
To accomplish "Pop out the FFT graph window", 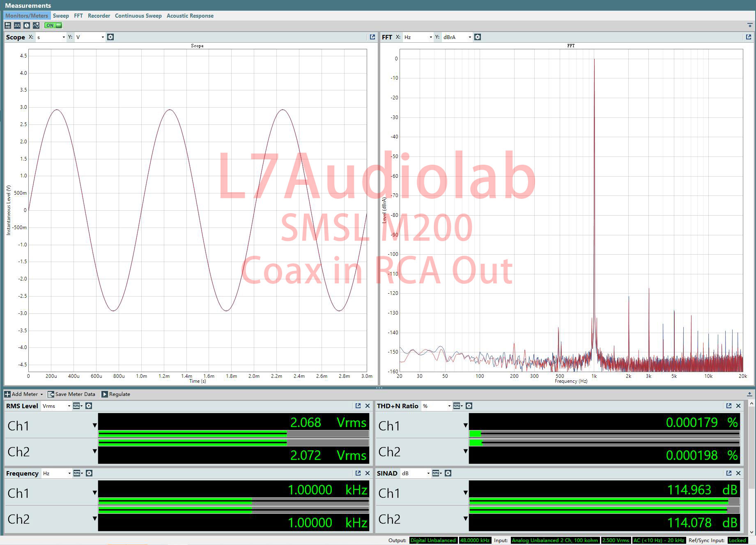I will click(x=749, y=37).
